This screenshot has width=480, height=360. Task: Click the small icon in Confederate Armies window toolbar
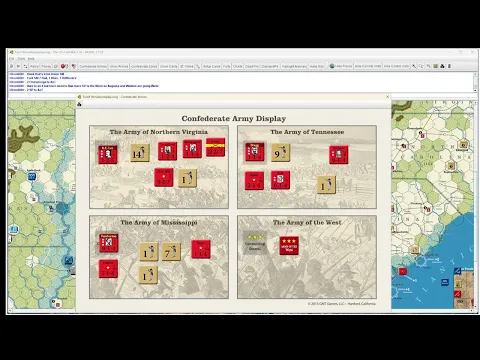click(x=79, y=104)
